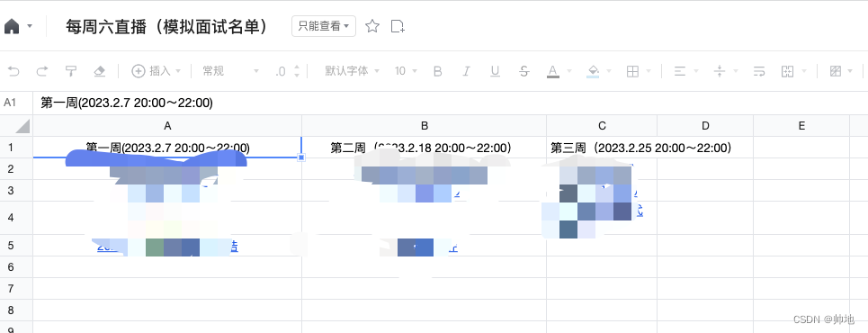
Task: Open the 插入 insert menu
Action: [157, 71]
